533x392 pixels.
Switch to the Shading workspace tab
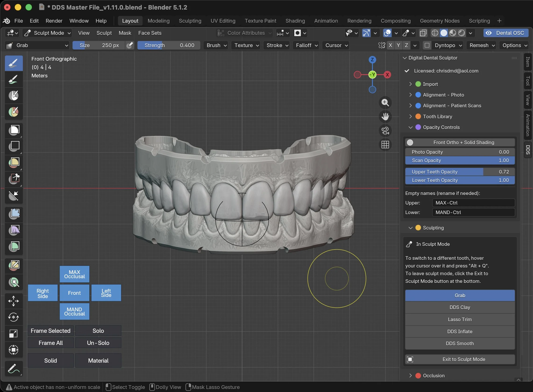pos(295,21)
